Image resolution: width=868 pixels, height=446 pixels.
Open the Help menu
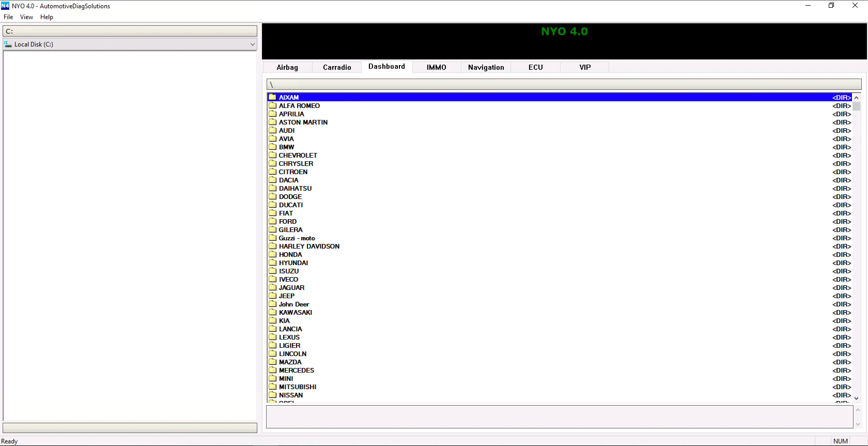(47, 17)
